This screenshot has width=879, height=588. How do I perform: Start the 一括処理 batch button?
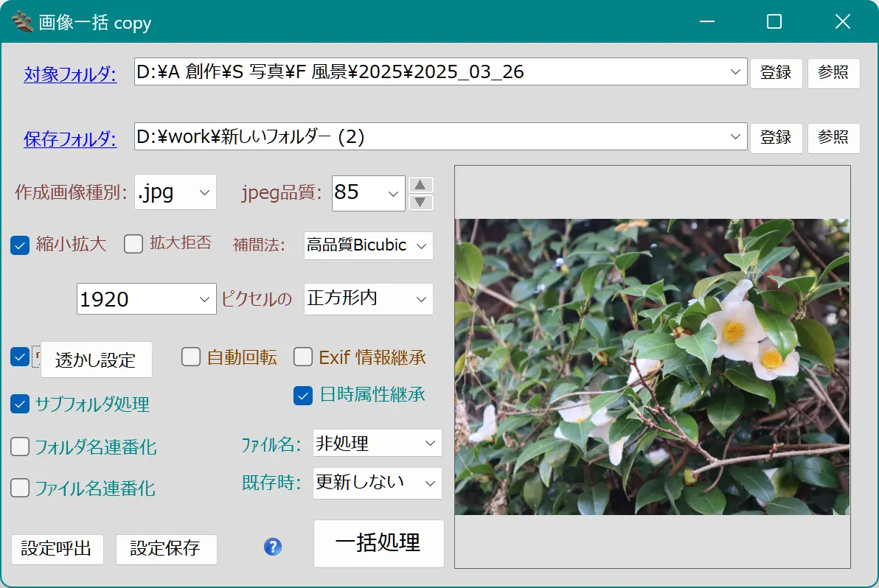(379, 543)
